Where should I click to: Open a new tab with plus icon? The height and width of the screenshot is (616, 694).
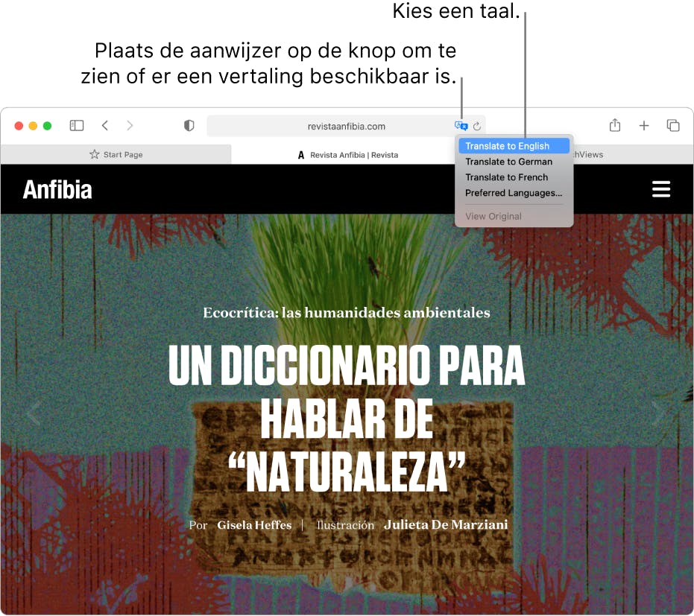coord(644,126)
